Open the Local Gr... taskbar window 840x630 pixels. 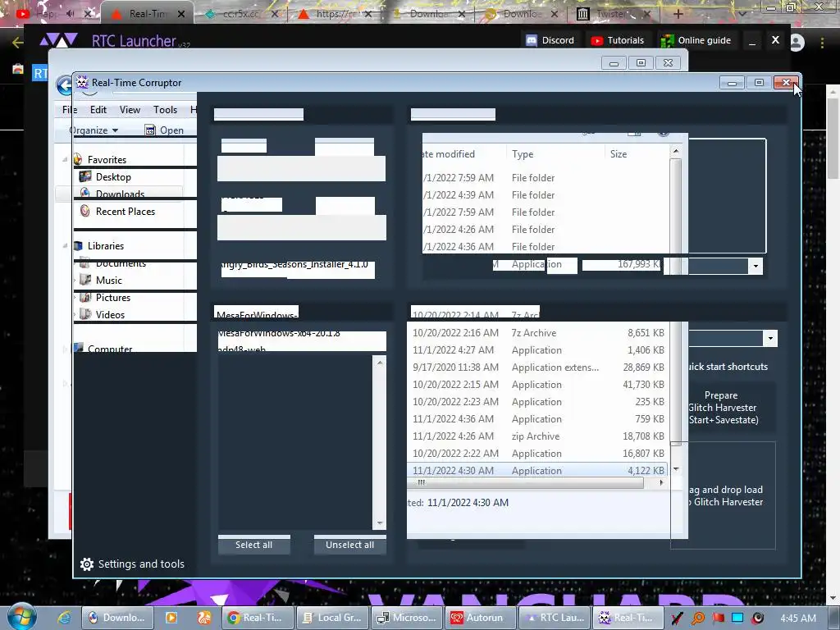[331, 618]
